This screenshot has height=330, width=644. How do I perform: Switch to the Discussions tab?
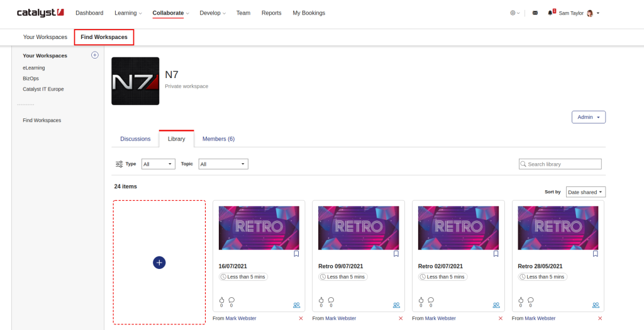(x=135, y=139)
